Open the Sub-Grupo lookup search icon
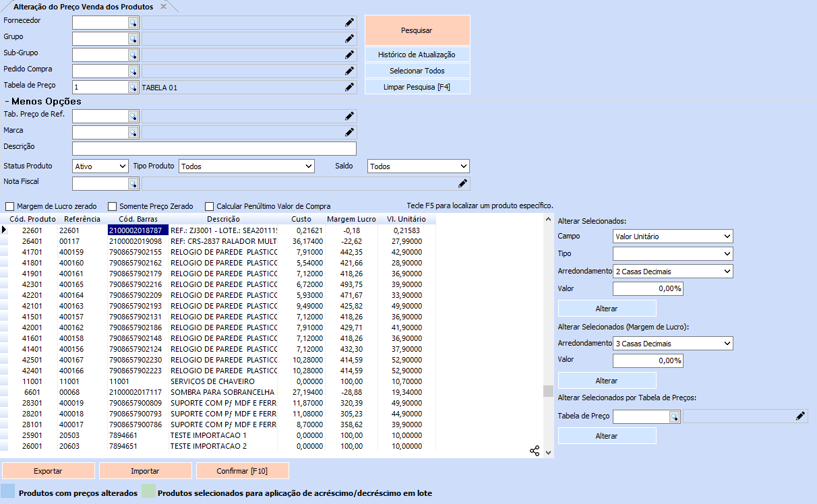Image resolution: width=817 pixels, height=504 pixels. tap(133, 55)
